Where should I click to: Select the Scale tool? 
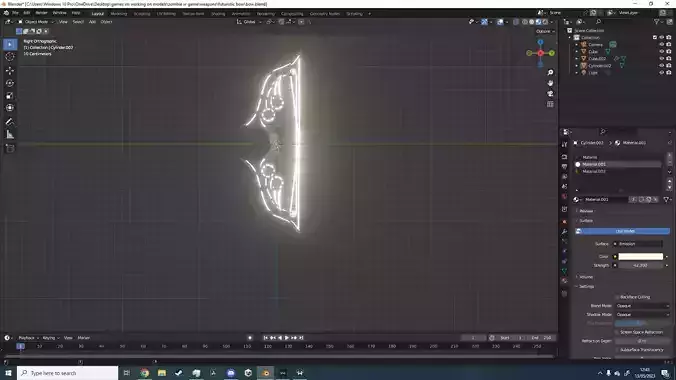(10, 96)
